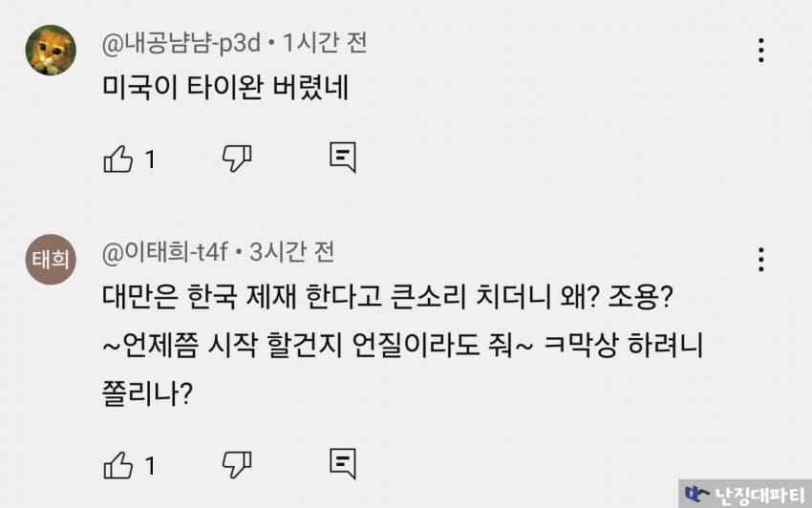The width and height of the screenshot is (812, 508).
Task: Reply to the comment by @내공냠냠-p3d
Action: pos(343,158)
